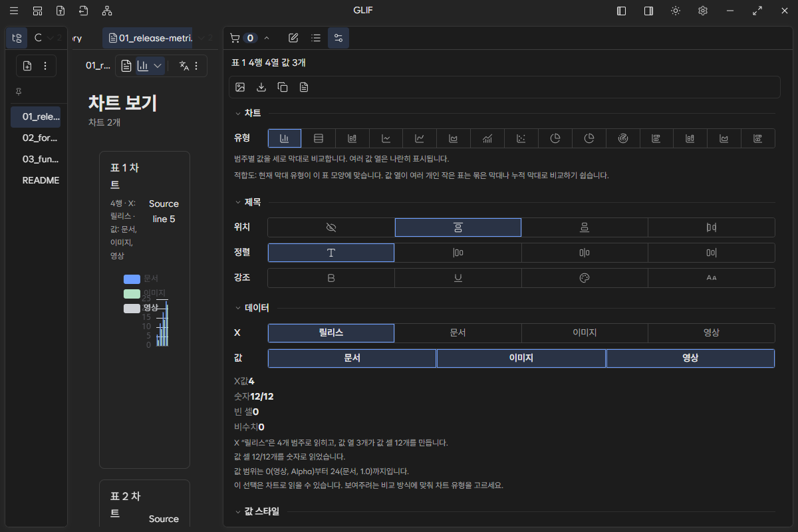Toggle the right sidebar panel

[648, 11]
